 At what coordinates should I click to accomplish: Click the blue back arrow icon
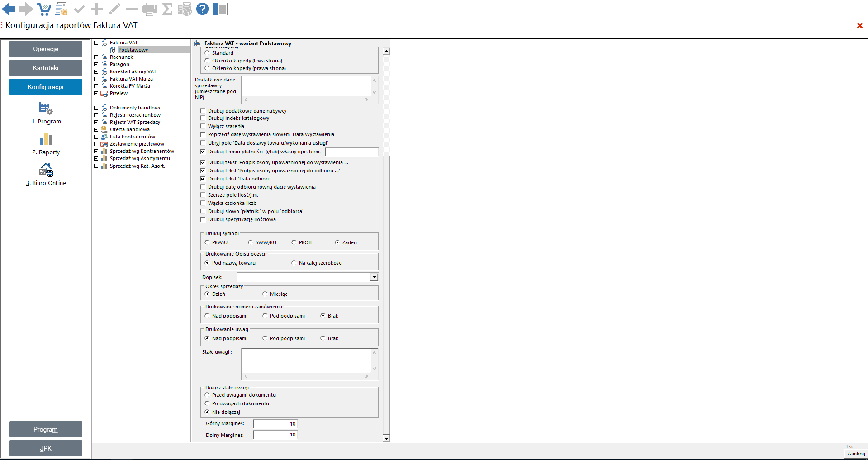pyautogui.click(x=9, y=9)
